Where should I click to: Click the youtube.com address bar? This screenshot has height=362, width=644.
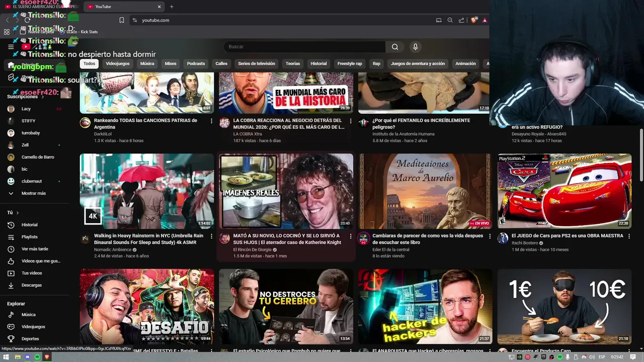pos(282,20)
